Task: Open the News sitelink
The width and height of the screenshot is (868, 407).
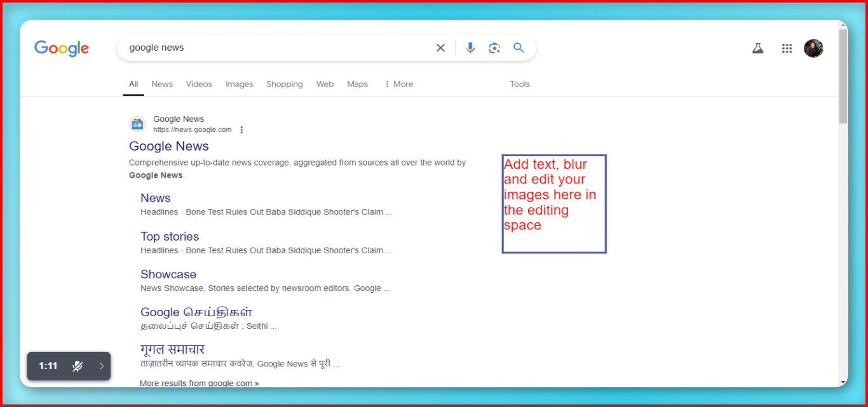Action: pyautogui.click(x=156, y=198)
